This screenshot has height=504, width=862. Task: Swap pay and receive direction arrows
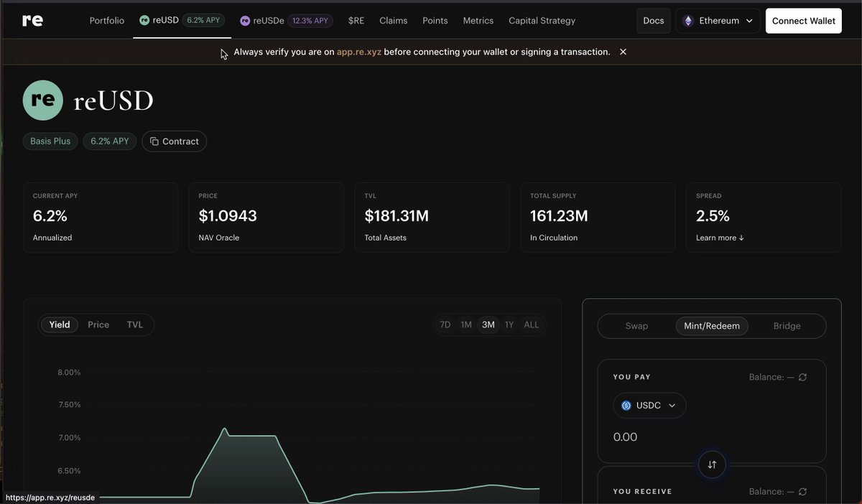coord(712,465)
